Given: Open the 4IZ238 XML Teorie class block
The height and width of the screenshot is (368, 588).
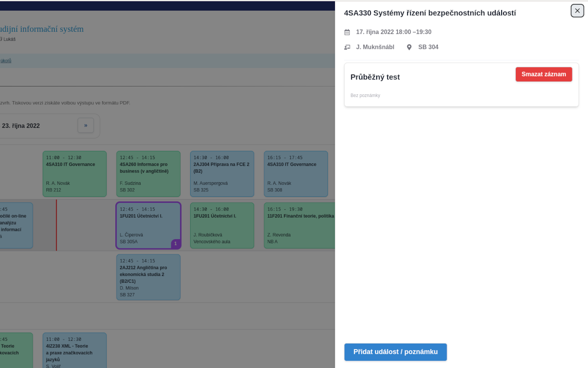Looking at the screenshot, I should point(74,350).
